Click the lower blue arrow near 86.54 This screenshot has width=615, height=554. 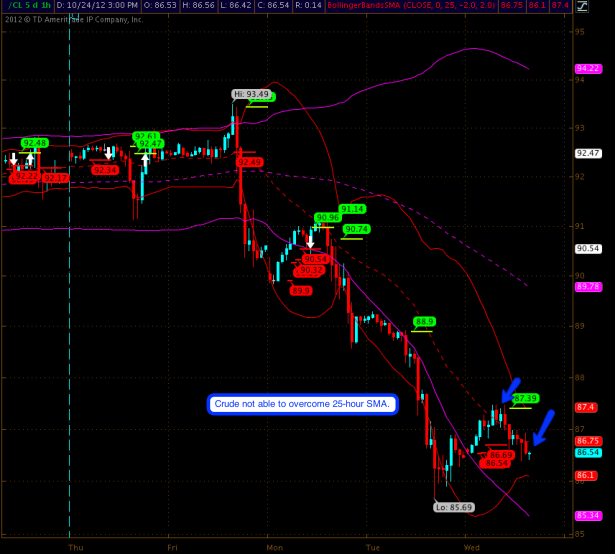(541, 431)
